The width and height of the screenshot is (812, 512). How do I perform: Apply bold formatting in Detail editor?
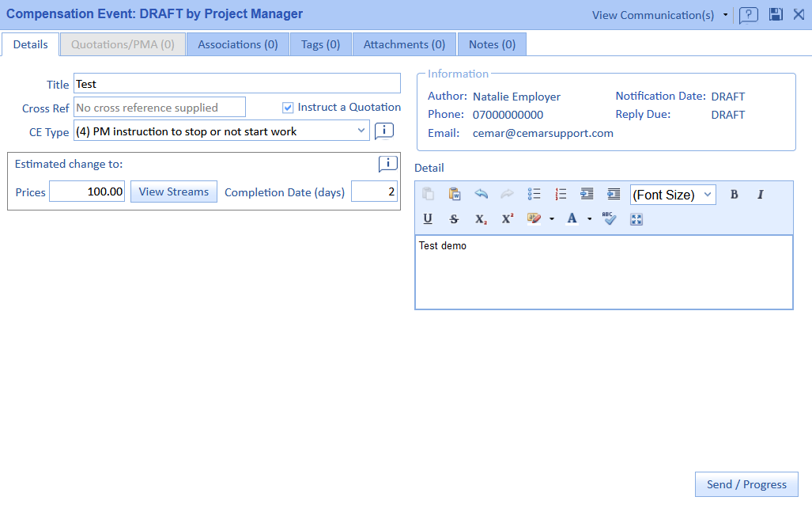[734, 194]
